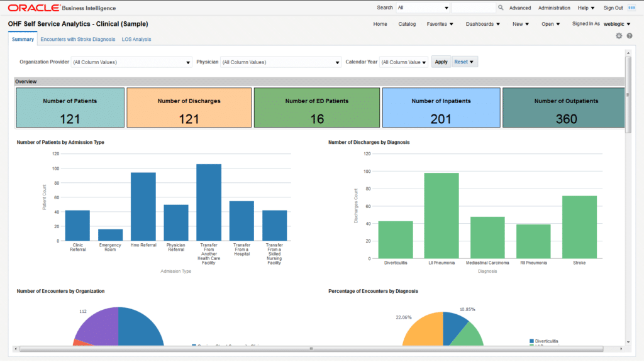Click the Number of Inpatients tile
The height and width of the screenshot is (362, 644).
(x=441, y=107)
